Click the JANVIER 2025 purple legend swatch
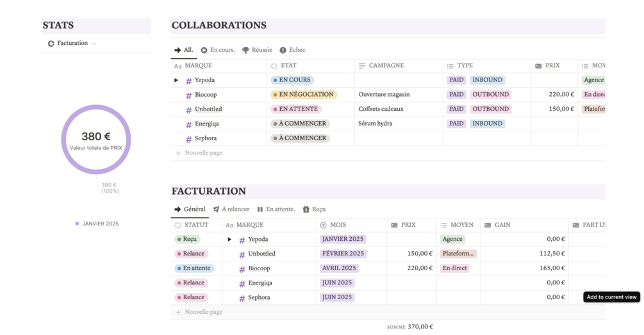The width and height of the screenshot is (644, 335). (x=77, y=224)
